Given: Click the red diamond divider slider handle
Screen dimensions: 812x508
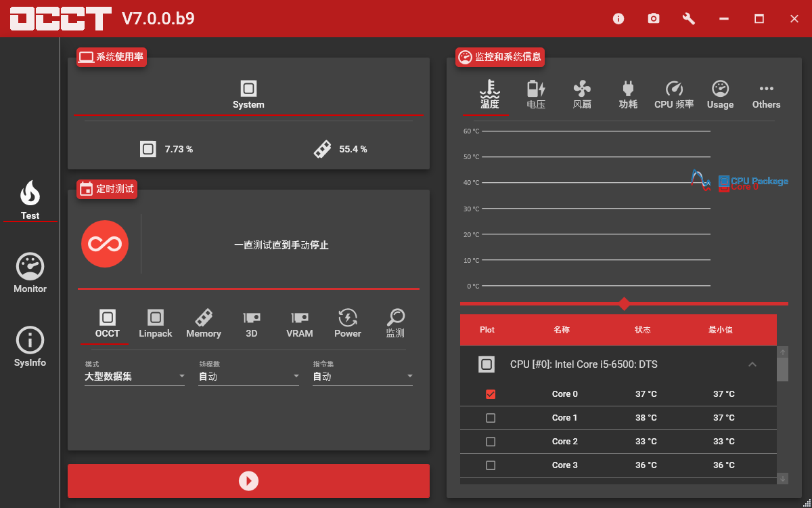Looking at the screenshot, I should click(624, 303).
